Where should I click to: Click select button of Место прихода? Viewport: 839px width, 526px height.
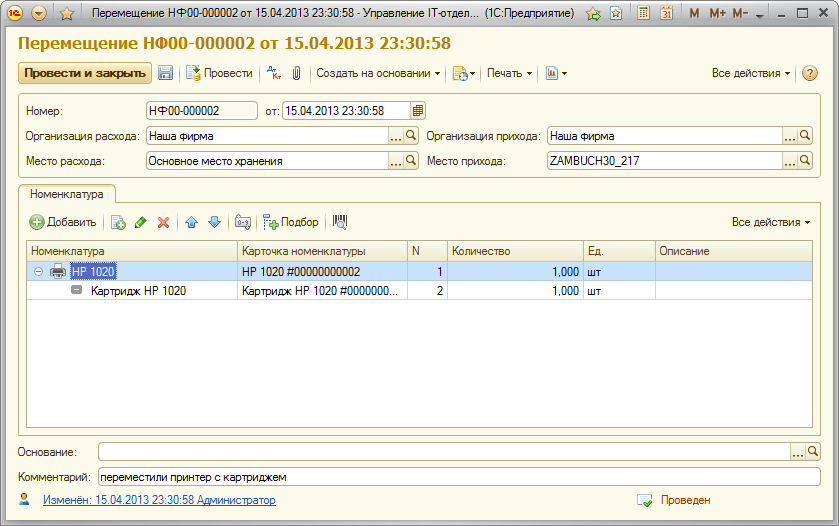point(790,161)
